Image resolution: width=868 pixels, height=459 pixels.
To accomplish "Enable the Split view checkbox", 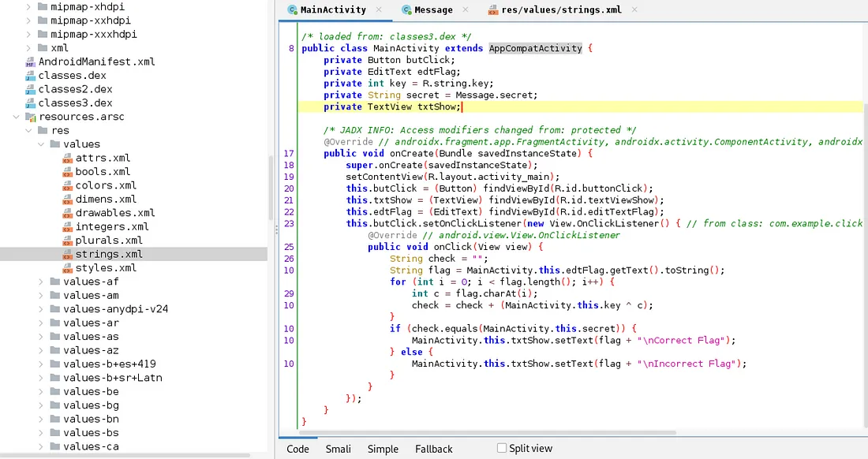I will 502,449.
